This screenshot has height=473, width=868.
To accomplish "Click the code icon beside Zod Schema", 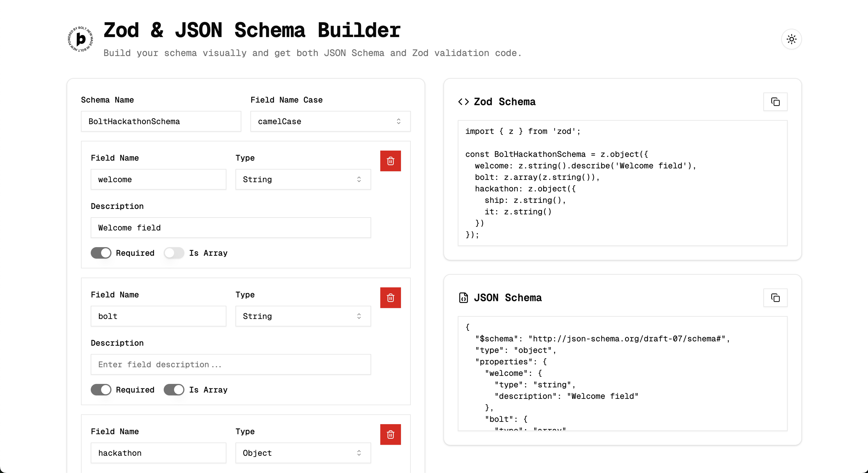I will coord(464,102).
